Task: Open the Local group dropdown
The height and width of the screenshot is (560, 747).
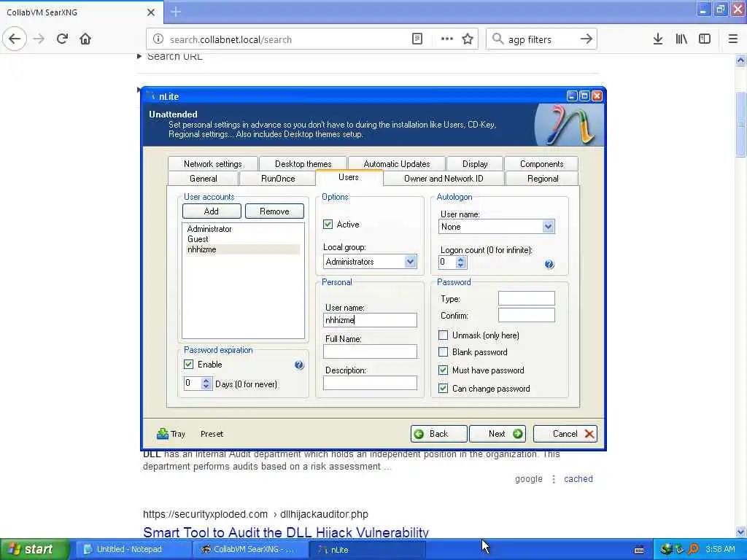Action: (x=410, y=262)
